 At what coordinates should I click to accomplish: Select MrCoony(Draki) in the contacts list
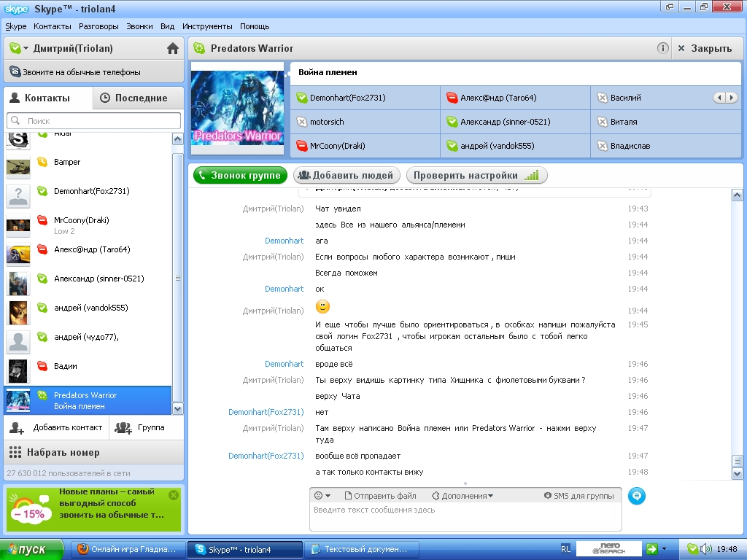coord(88,225)
